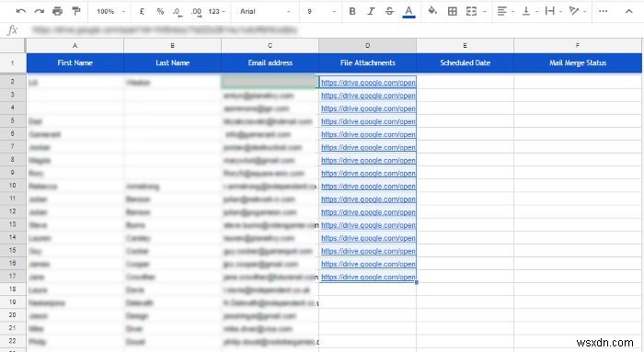Open the Drive link in row 15
This screenshot has height=352, width=644.
(x=368, y=251)
